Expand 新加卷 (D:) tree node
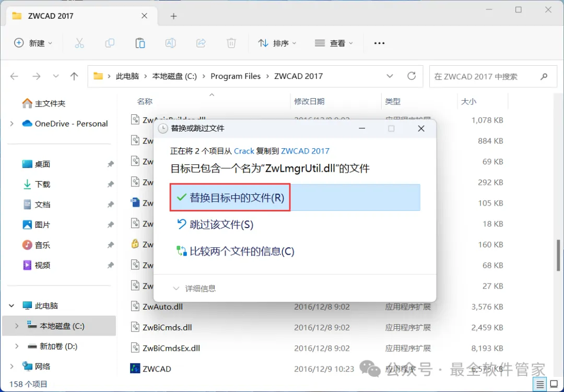564x392 pixels. click(17, 346)
